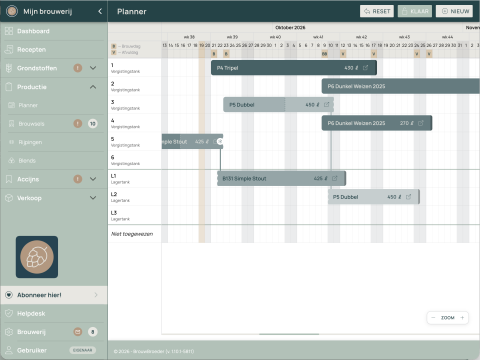This screenshot has width=480, height=360.
Task: Expand the Accijns submenu
Action: click(x=93, y=179)
